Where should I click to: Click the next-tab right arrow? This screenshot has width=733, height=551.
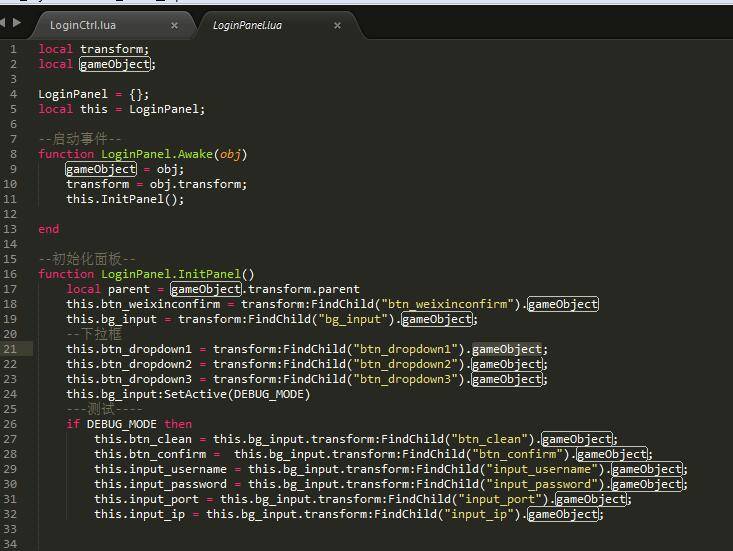click(x=17, y=22)
